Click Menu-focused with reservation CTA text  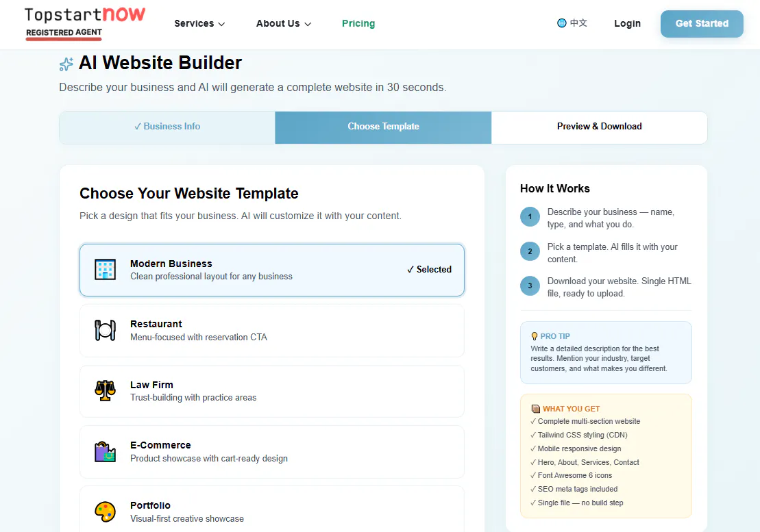pyautogui.click(x=199, y=337)
